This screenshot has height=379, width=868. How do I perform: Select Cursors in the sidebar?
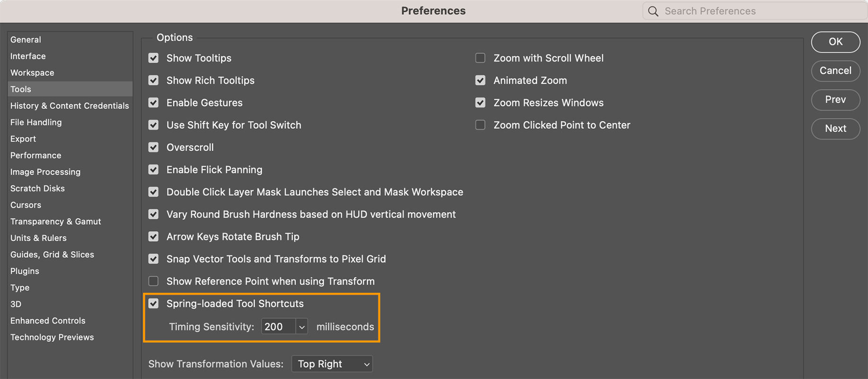[x=26, y=205]
